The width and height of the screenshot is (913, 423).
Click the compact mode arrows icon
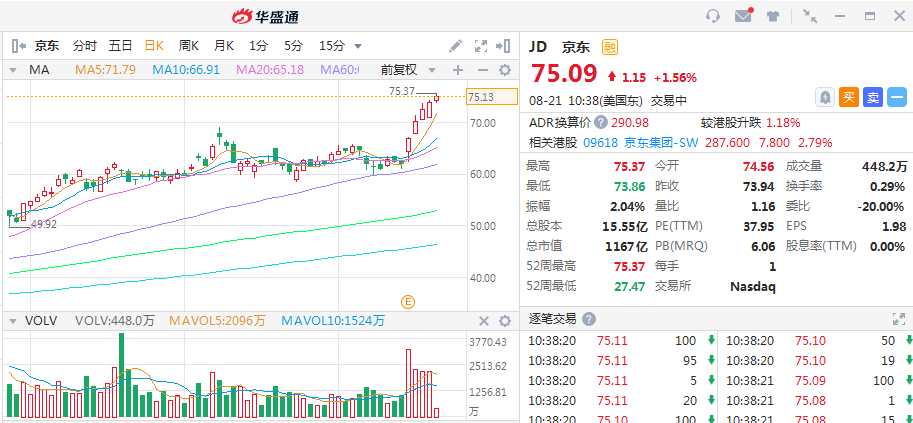[810, 16]
